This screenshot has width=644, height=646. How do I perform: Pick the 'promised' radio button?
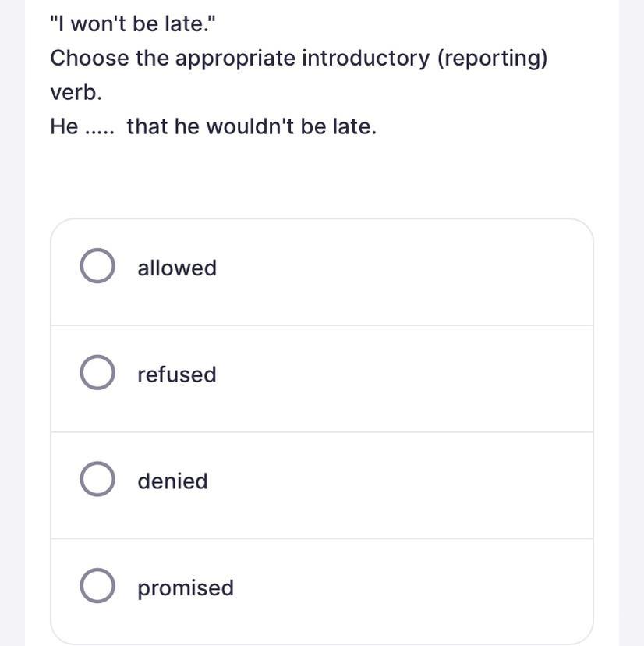97,585
